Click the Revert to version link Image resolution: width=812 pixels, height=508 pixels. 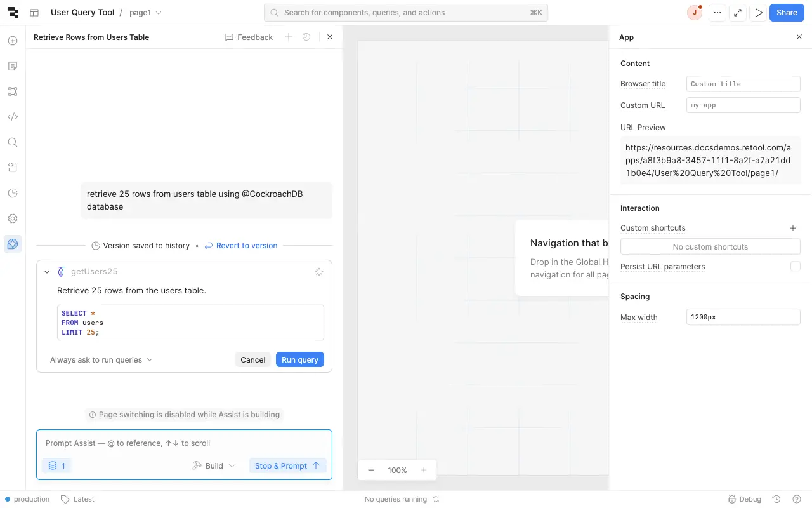point(246,246)
